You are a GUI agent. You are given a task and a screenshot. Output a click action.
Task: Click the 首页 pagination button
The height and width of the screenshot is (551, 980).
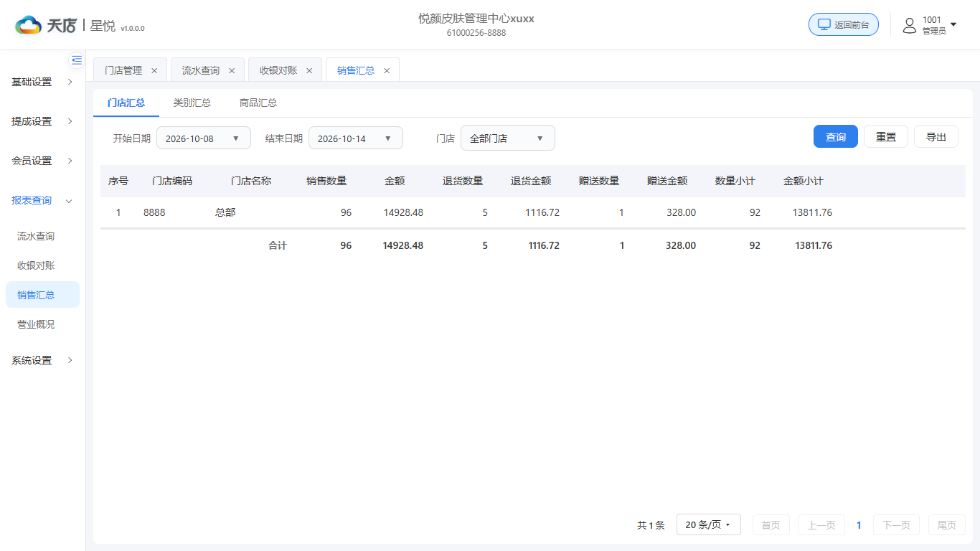coord(771,524)
